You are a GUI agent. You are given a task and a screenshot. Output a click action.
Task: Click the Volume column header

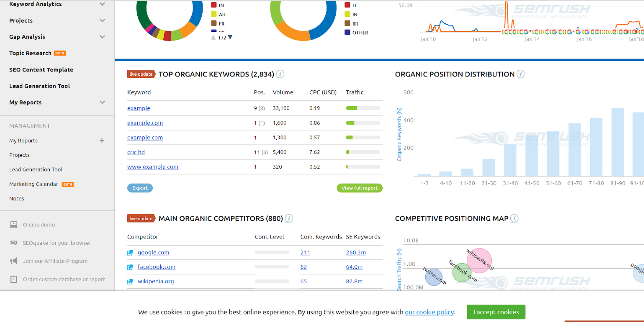click(283, 92)
